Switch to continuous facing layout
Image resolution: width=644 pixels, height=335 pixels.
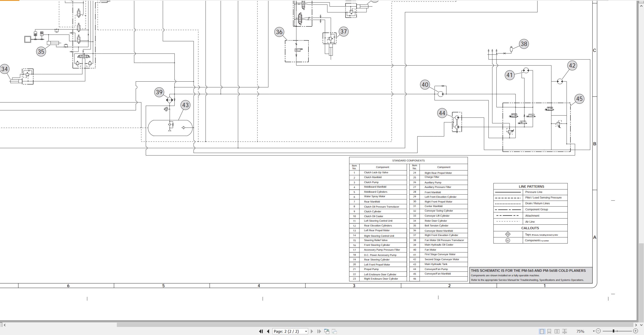[564, 331]
